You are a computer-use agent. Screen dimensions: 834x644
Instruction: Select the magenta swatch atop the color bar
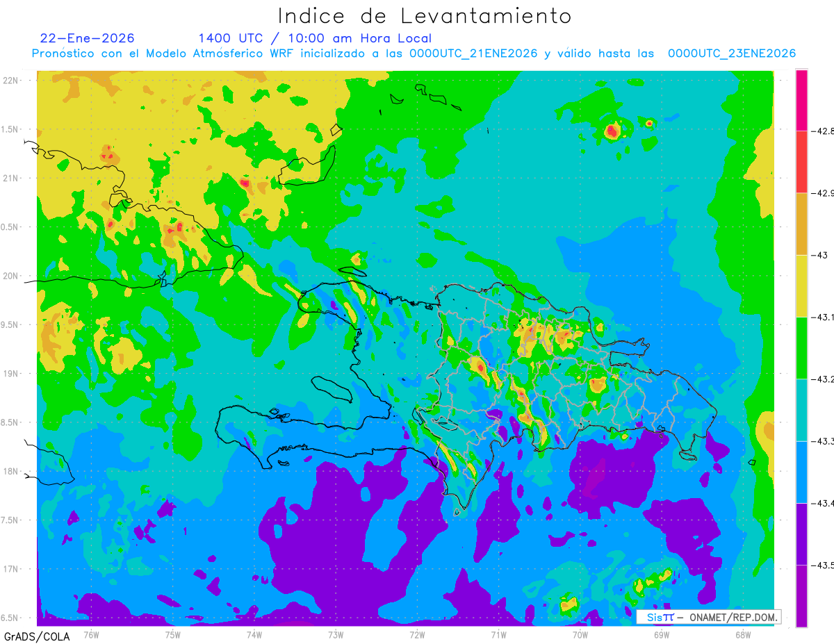coord(801,100)
